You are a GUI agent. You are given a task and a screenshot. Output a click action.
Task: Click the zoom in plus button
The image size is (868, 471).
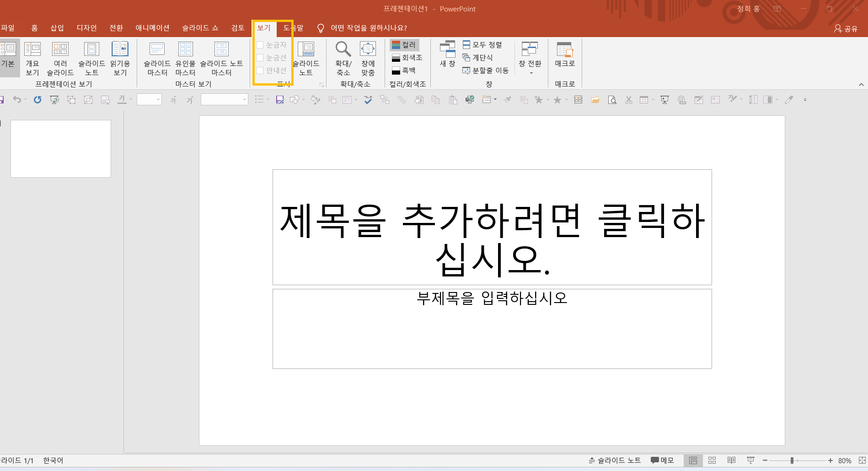click(x=830, y=461)
